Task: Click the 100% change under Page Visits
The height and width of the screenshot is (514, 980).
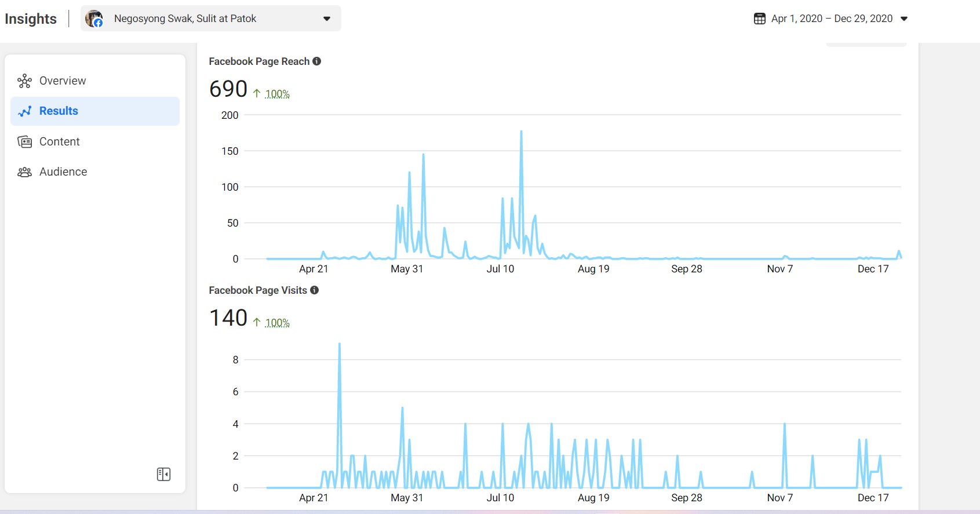Action: coord(277,323)
